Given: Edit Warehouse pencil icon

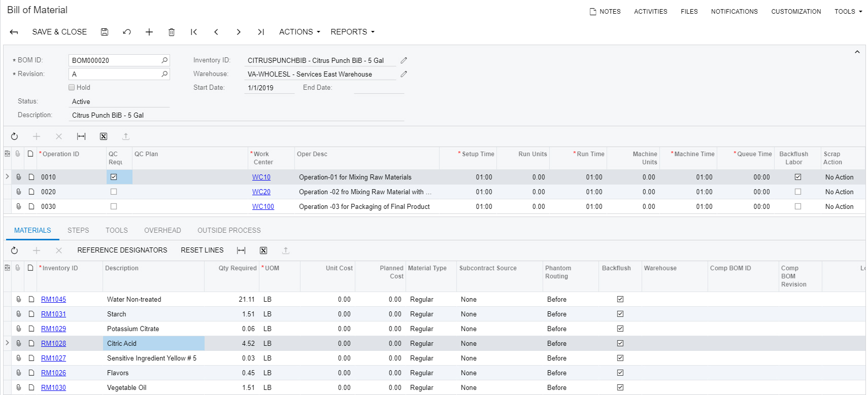Looking at the screenshot, I should (404, 74).
